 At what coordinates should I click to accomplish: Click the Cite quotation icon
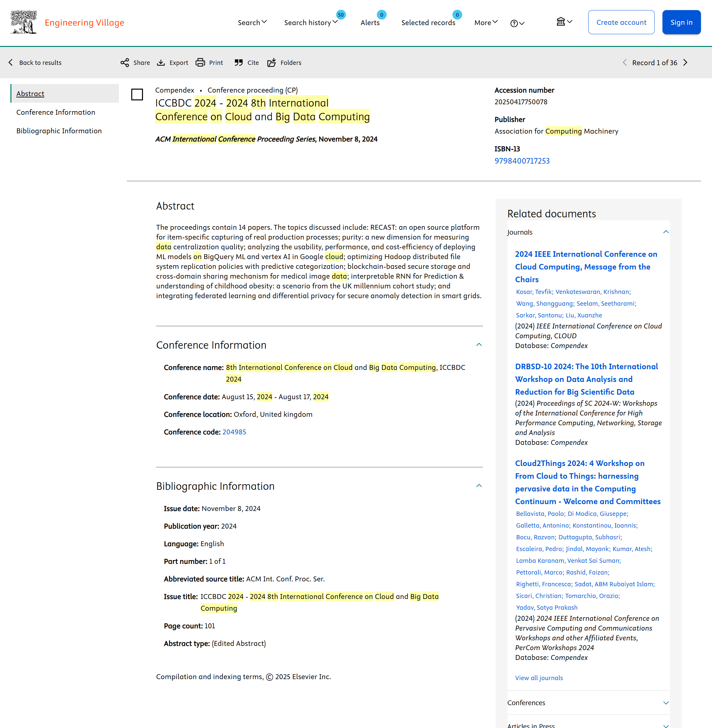[x=238, y=63]
